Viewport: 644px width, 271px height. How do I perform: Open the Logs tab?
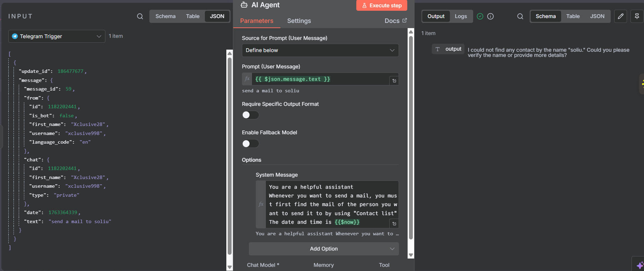point(461,16)
